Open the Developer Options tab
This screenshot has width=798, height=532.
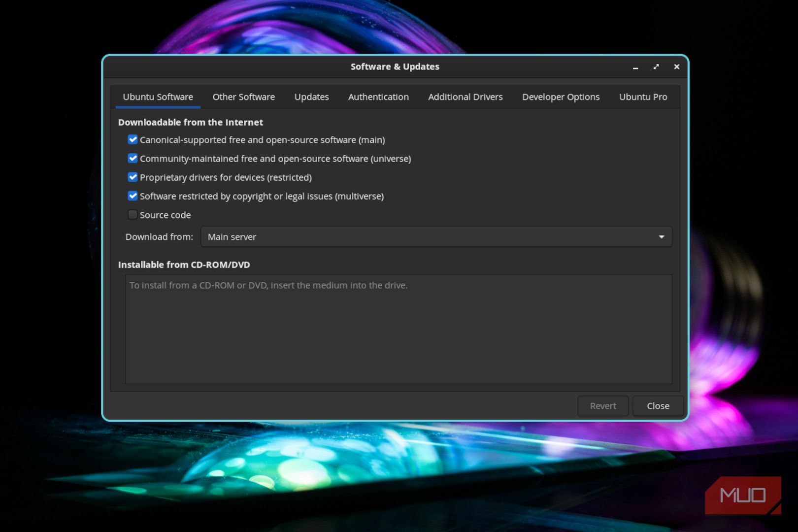[561, 97]
